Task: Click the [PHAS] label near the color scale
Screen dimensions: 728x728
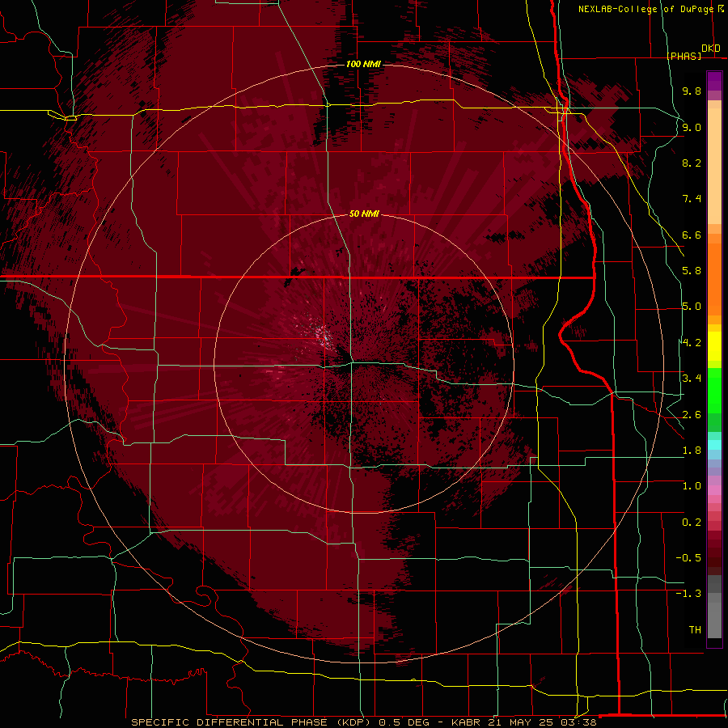Action: click(x=684, y=56)
